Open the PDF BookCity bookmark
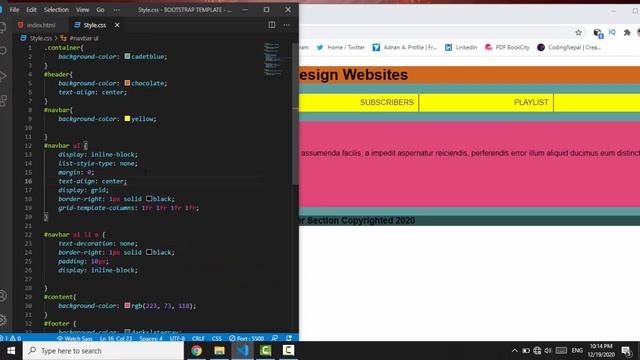640x360 pixels. pos(507,47)
